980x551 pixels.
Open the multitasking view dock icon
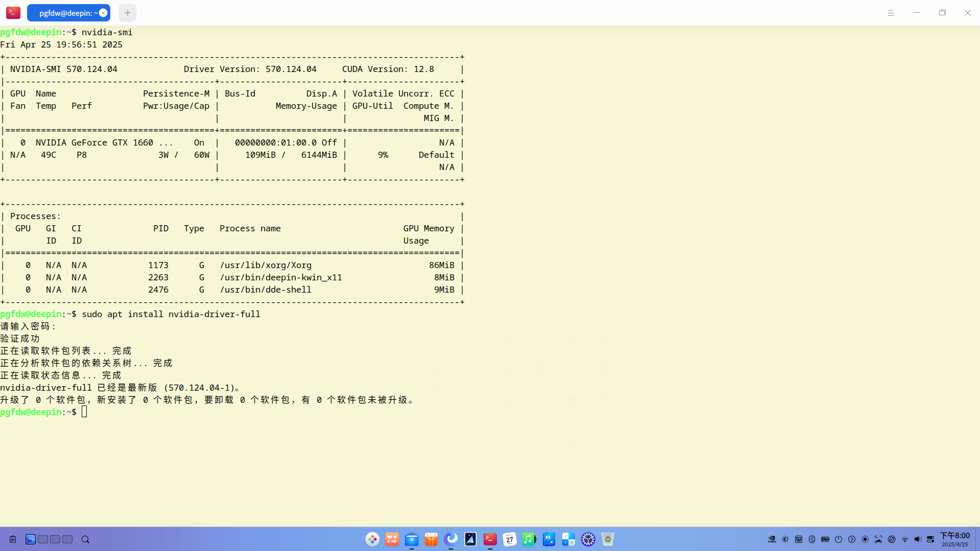click(x=392, y=539)
